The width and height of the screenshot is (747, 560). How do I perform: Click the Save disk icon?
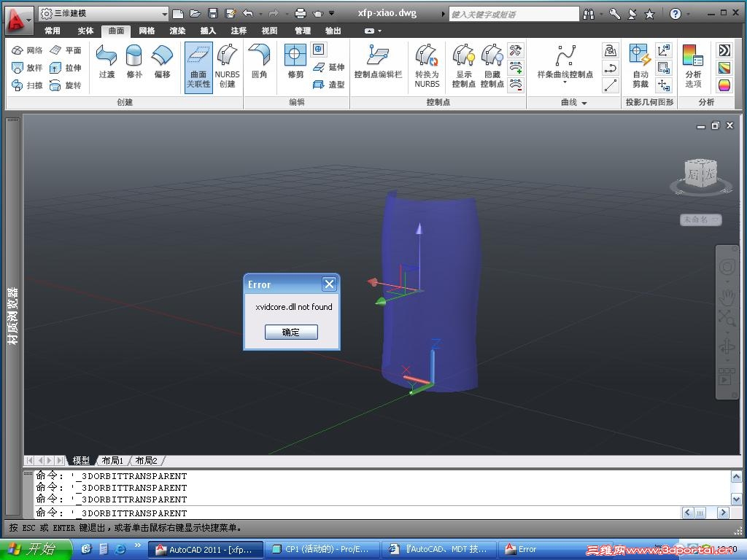(x=213, y=14)
